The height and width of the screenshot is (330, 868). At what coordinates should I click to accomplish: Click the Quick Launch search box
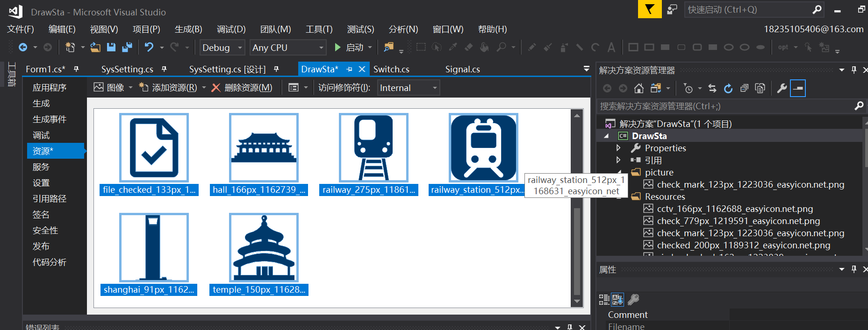[753, 9]
